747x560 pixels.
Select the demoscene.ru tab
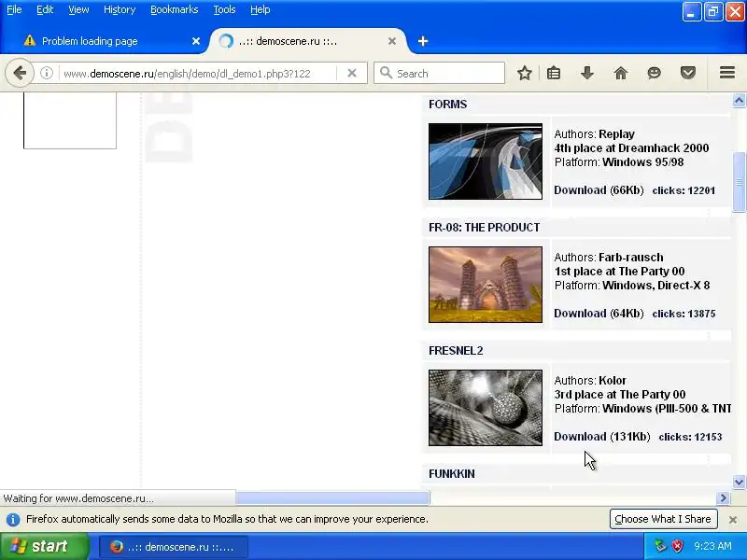(x=307, y=41)
